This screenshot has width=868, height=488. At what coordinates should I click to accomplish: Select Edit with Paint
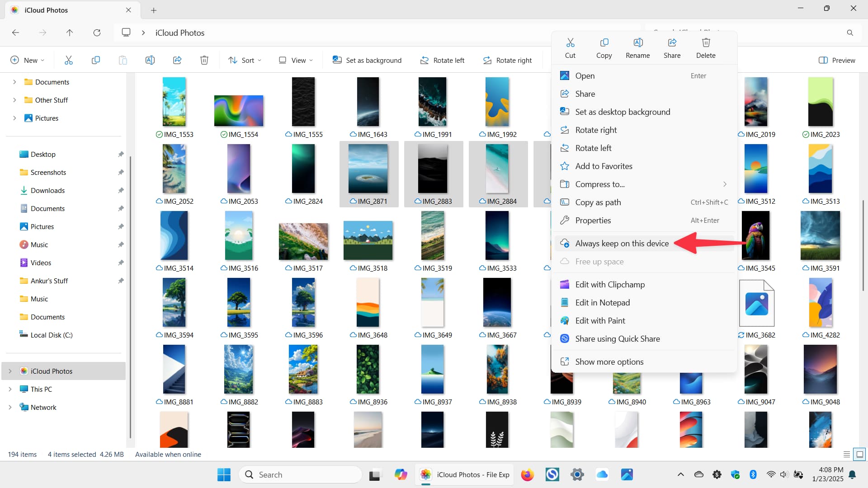click(644, 320)
